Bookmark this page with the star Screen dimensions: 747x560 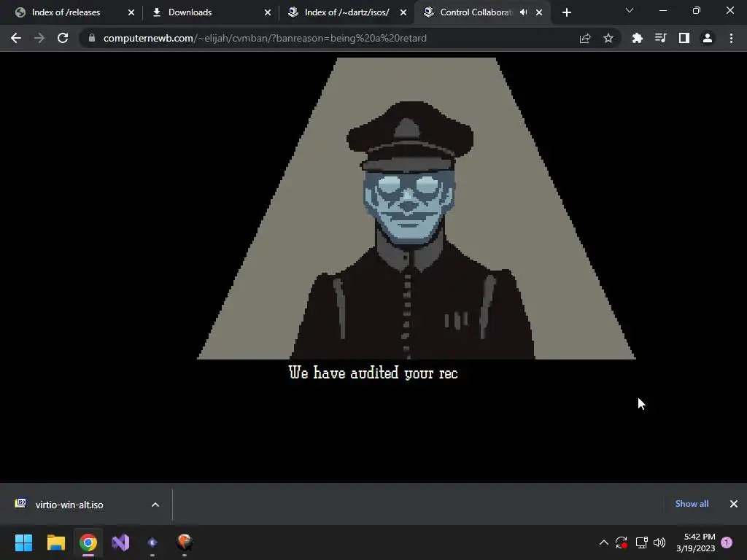(608, 38)
